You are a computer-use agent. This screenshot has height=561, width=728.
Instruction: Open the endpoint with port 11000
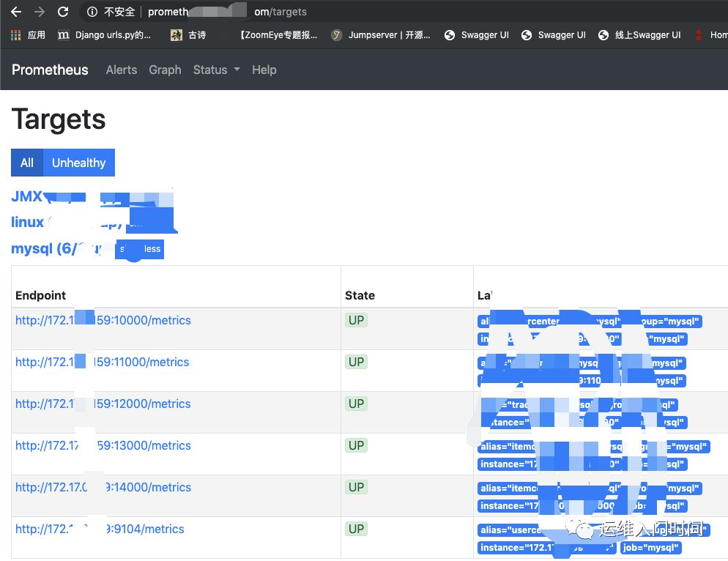[x=102, y=362]
